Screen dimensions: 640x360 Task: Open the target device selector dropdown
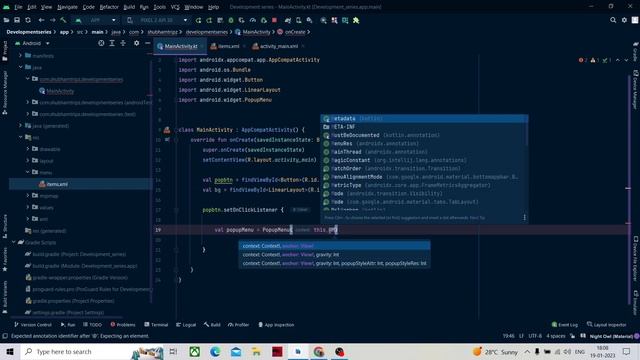(157, 20)
